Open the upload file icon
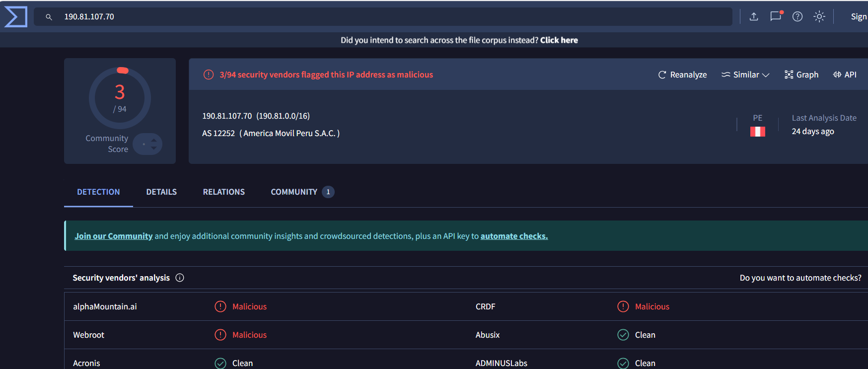 click(x=754, y=16)
